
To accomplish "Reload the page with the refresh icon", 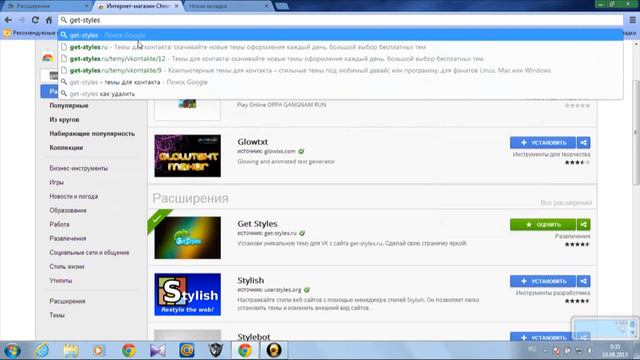I will point(35,20).
